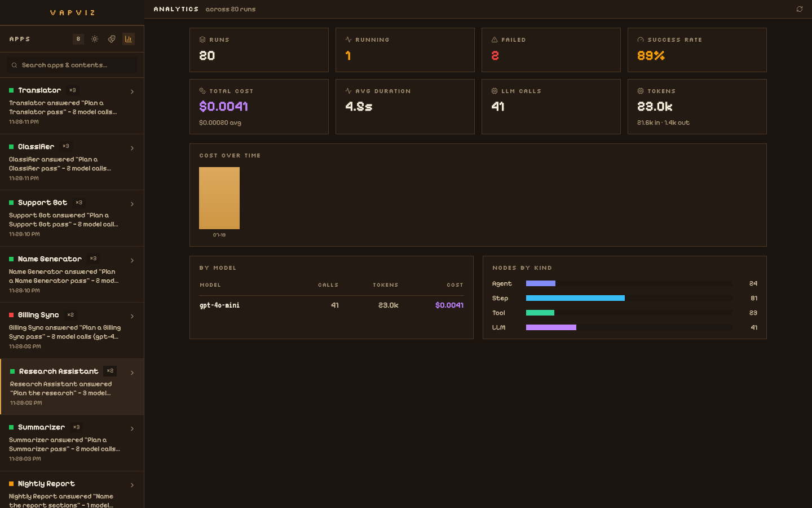Click the across 20 runs subtitle
Image resolution: width=812 pixels, height=508 pixels.
point(231,9)
